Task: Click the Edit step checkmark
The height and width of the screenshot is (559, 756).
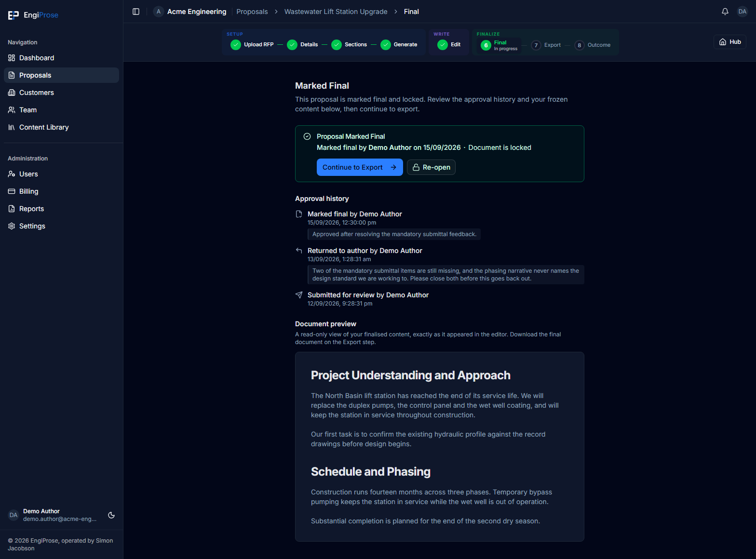Action: [443, 45]
